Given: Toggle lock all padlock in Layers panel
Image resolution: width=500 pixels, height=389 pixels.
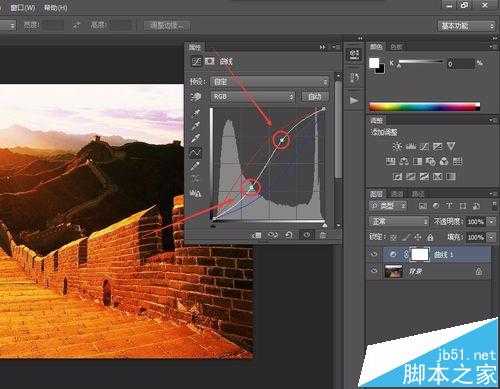Looking at the screenshot, I should pos(430,237).
